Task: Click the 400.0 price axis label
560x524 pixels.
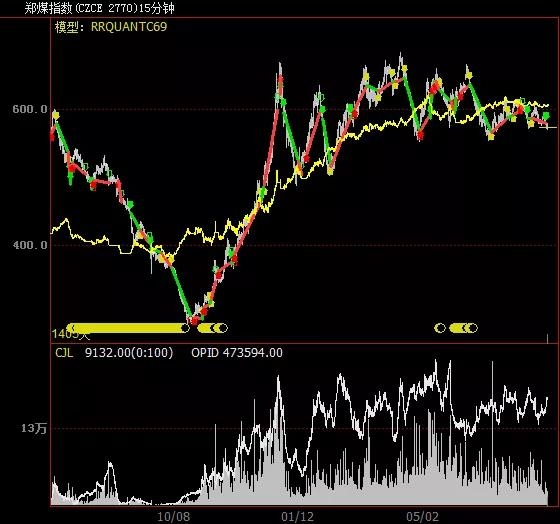Action: (x=30, y=245)
